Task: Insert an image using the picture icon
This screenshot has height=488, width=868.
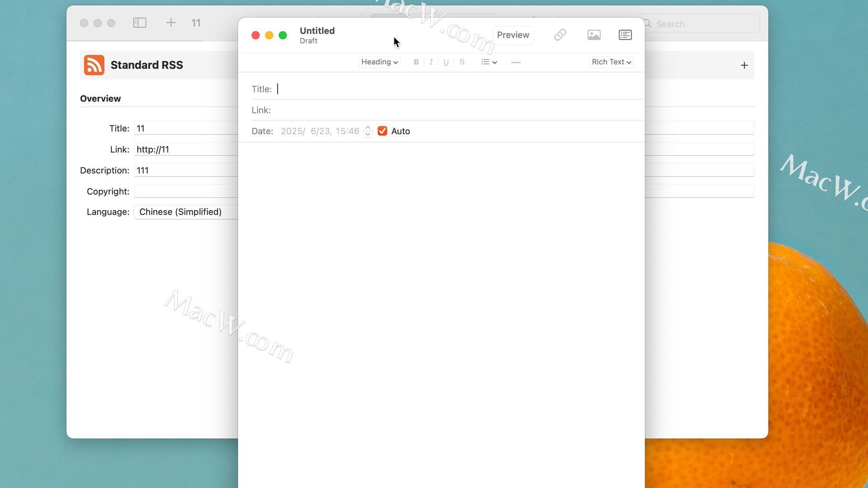Action: coord(594,35)
